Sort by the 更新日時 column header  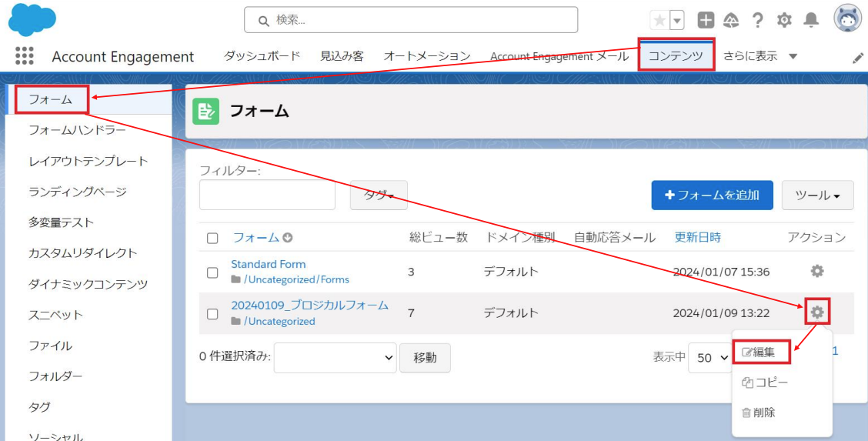(x=697, y=237)
